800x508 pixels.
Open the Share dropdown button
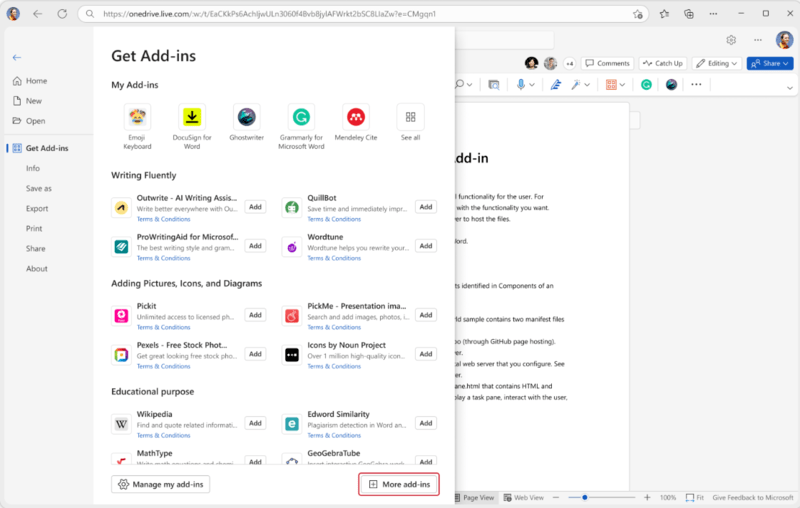pyautogui.click(x=770, y=63)
